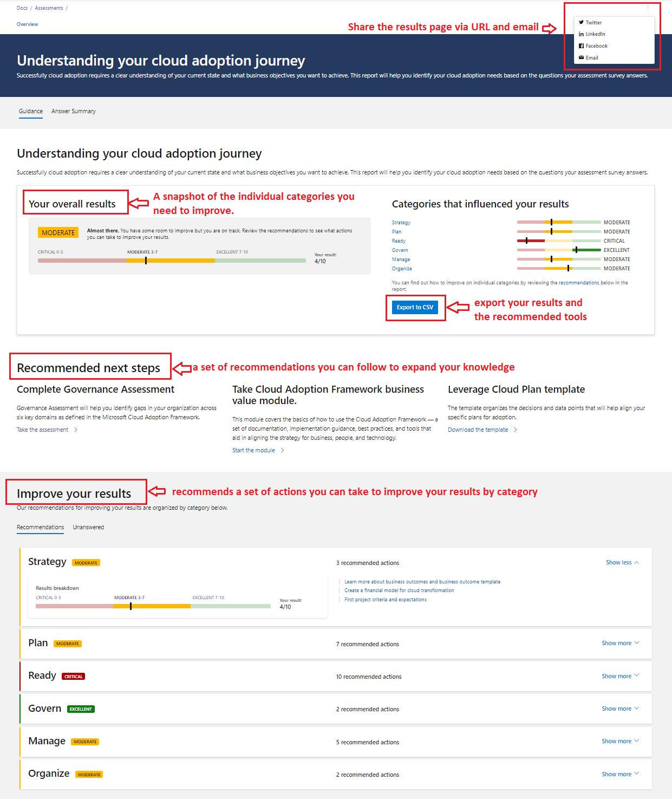Navigate to Docs via the breadcrumb
The width and height of the screenshot is (672, 799).
(x=22, y=8)
